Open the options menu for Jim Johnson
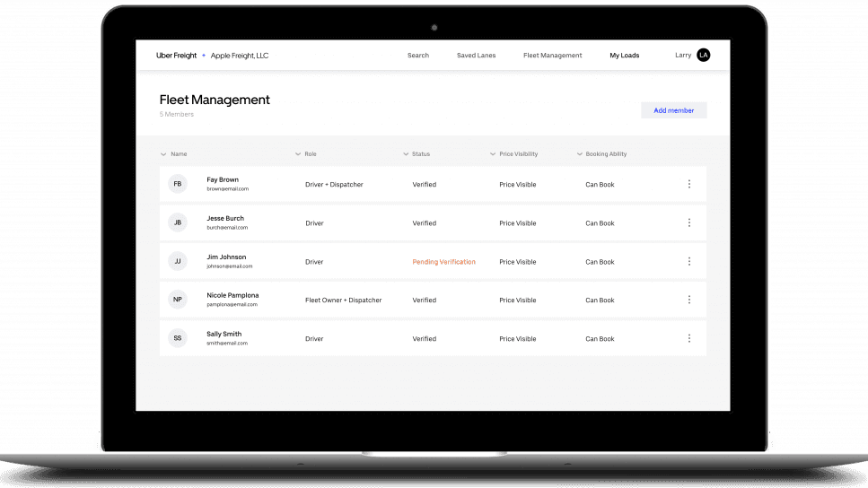Viewport: 868px width, 488px height. 689,261
